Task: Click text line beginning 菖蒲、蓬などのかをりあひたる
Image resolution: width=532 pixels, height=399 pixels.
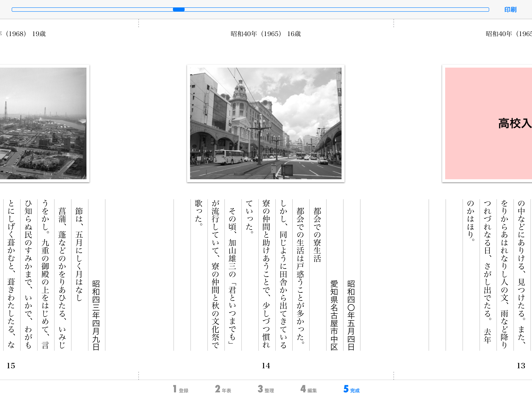Action: [62, 278]
